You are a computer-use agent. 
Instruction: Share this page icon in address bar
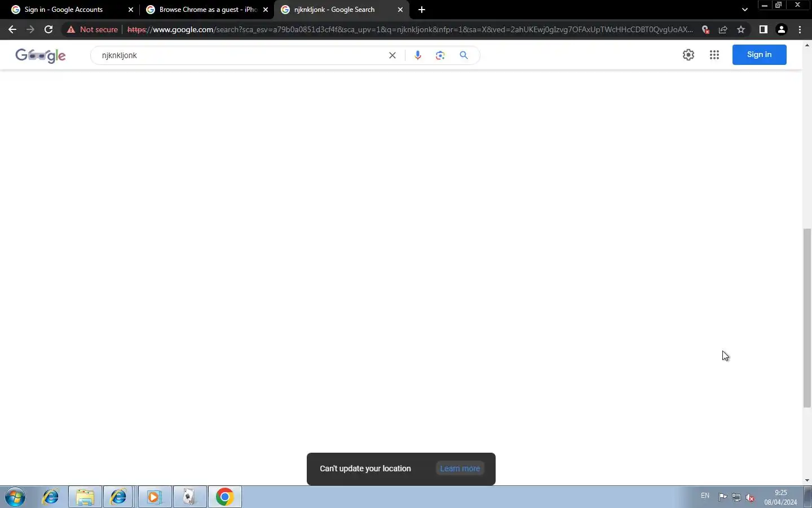click(723, 29)
